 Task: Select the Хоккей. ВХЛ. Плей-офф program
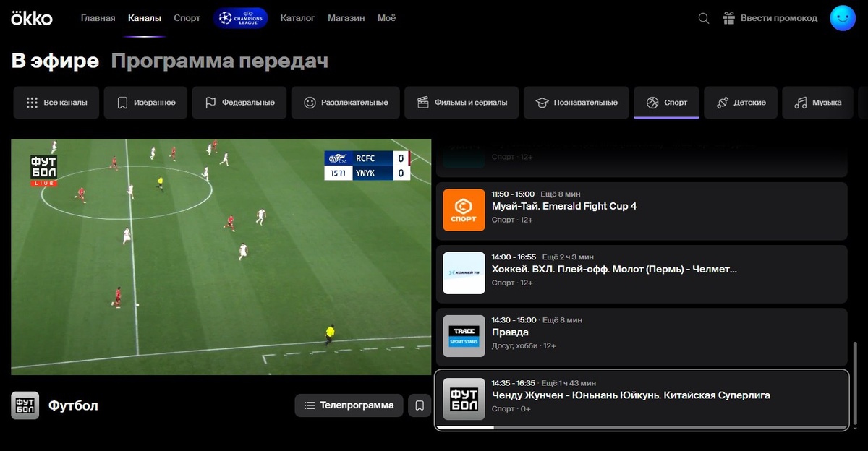pyautogui.click(x=641, y=274)
